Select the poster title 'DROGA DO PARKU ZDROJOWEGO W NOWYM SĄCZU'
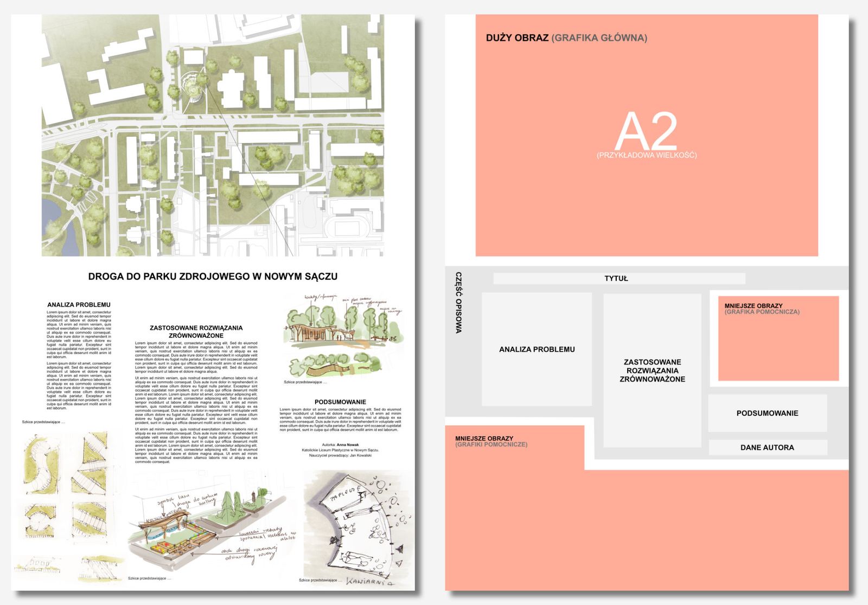Screen dimensions: 868x605 213,276
